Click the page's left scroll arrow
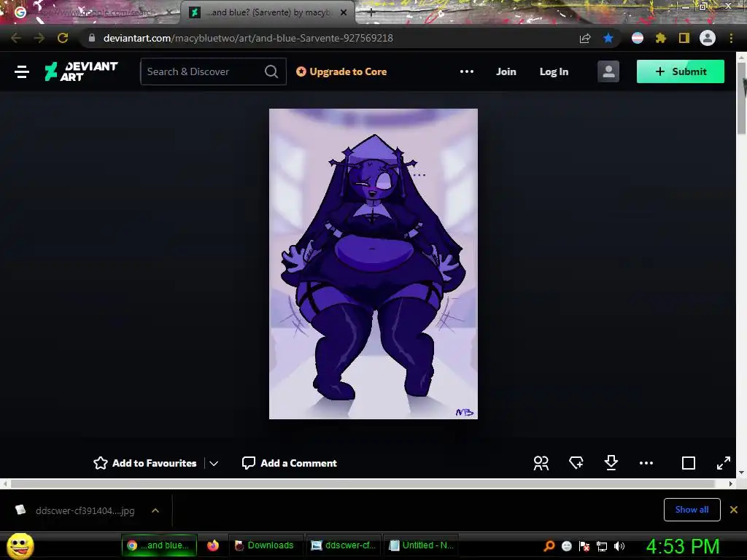 pyautogui.click(x=5, y=483)
